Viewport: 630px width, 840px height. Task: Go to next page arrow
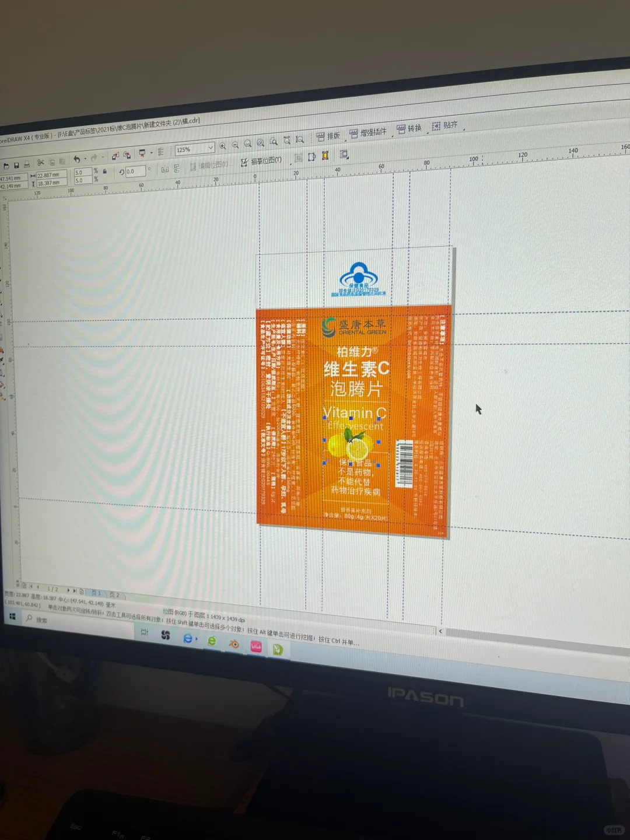click(x=68, y=590)
